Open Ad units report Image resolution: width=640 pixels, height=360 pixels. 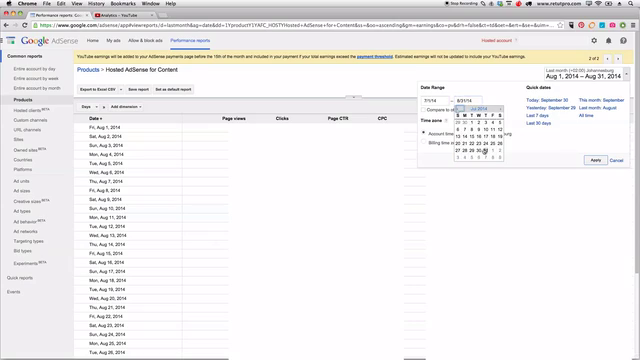click(x=21, y=181)
